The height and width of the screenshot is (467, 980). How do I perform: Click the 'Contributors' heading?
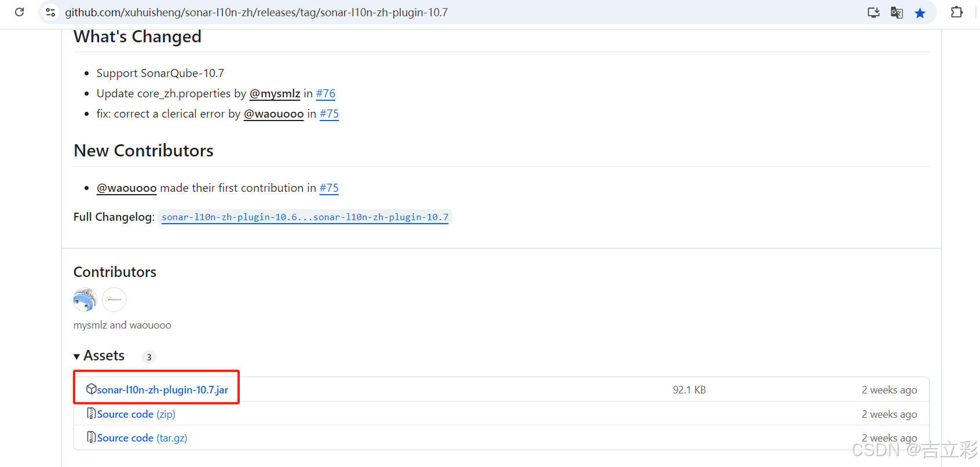[x=115, y=272]
